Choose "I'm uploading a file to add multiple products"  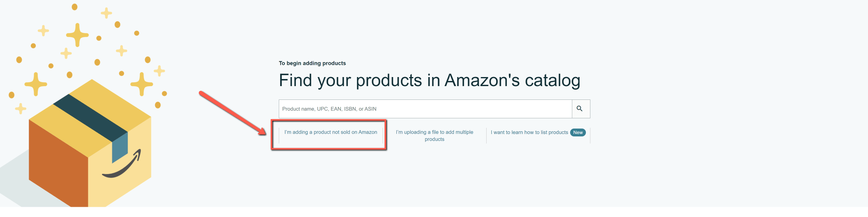pos(434,136)
